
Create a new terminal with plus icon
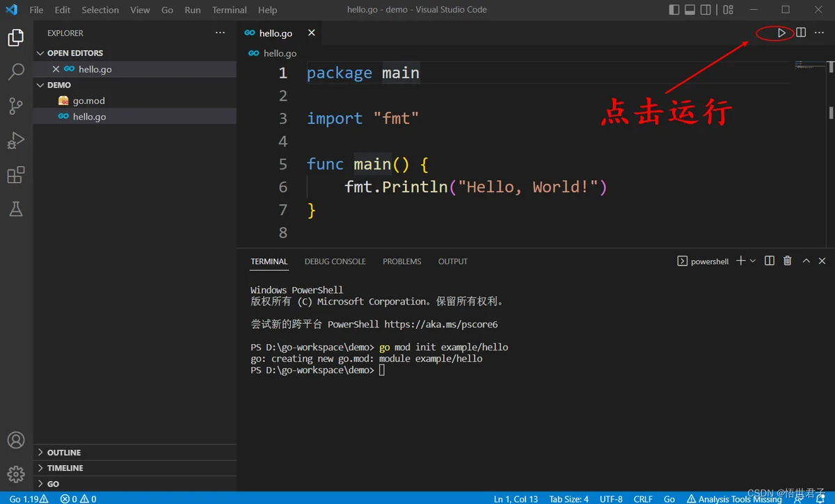coord(741,261)
